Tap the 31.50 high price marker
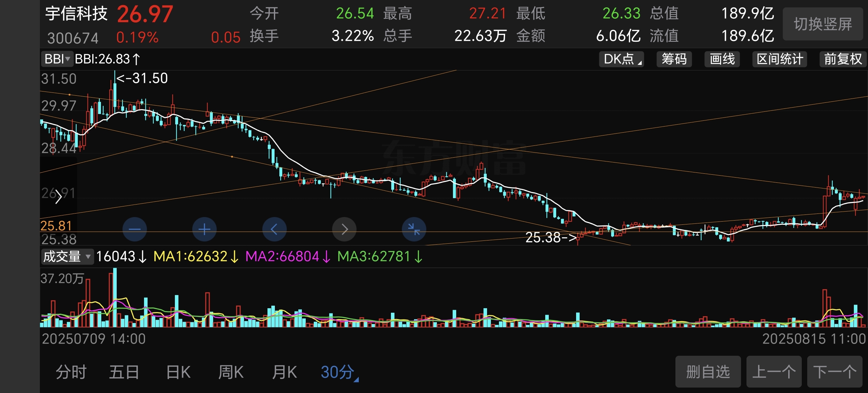The image size is (868, 393). [142, 78]
